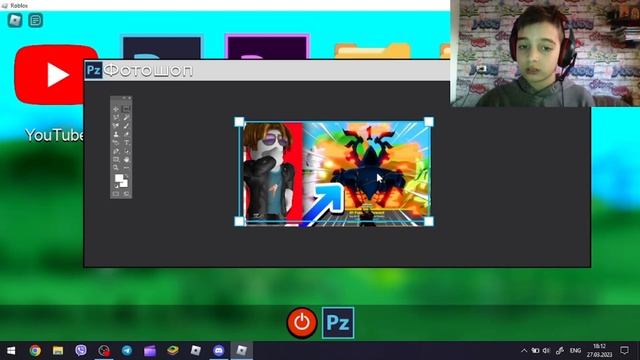Select the Clone Stamp tool
This screenshot has width=640, height=360.
tap(116, 134)
